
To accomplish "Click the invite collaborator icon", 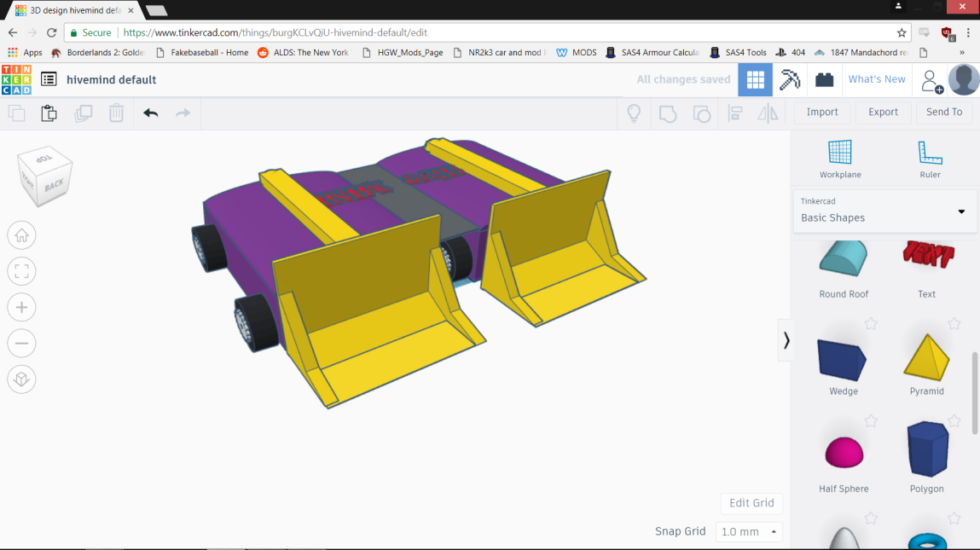I will tap(932, 81).
